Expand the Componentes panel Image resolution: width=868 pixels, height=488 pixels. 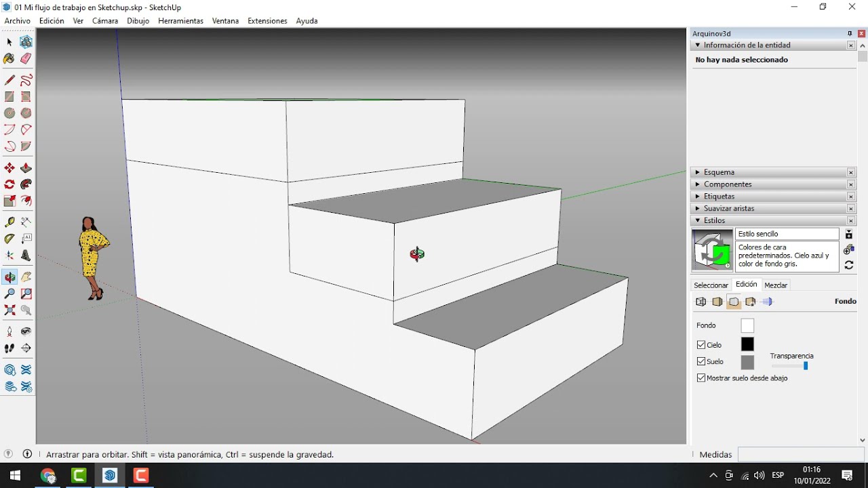click(698, 184)
